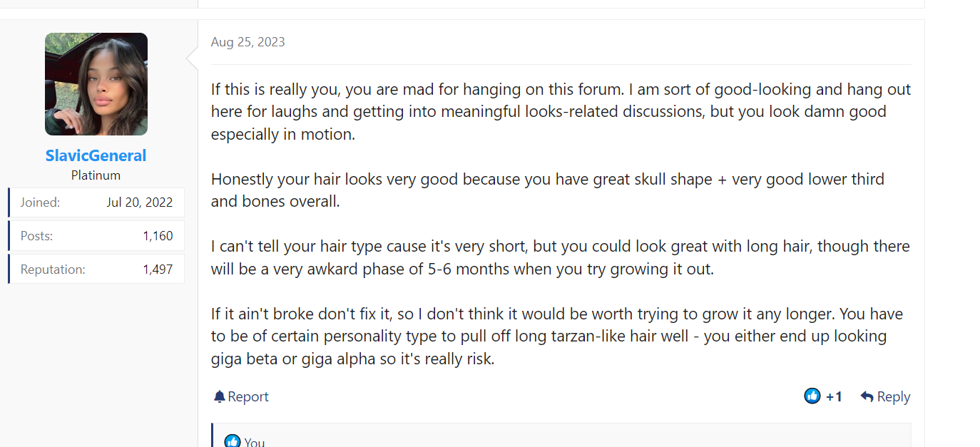Open SlavicGeneral's avatar picture
The height and width of the screenshot is (447, 980).
[x=96, y=84]
